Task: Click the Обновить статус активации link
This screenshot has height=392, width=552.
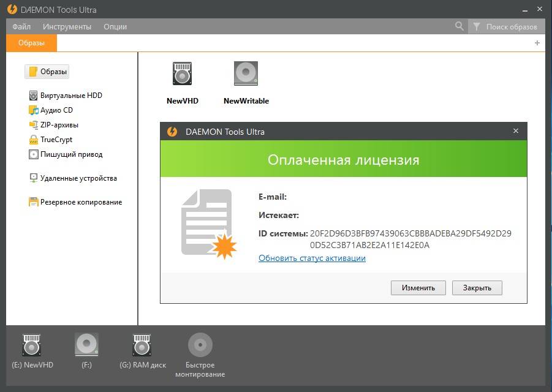Action: click(312, 258)
